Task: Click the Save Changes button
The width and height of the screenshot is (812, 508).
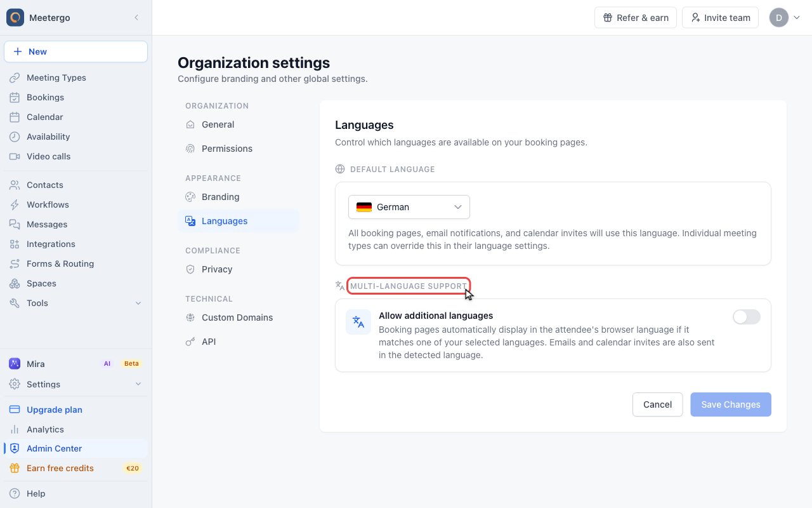Action: (731, 404)
